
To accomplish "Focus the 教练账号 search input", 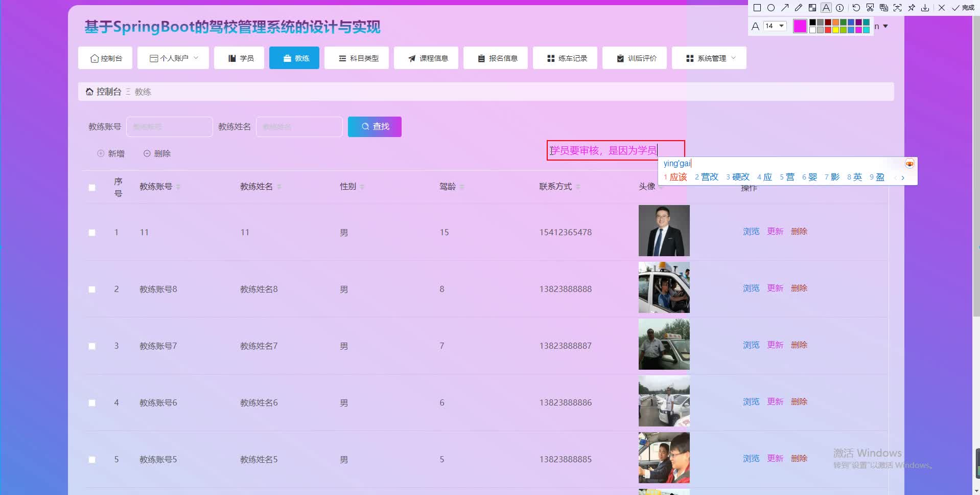I will click(170, 126).
